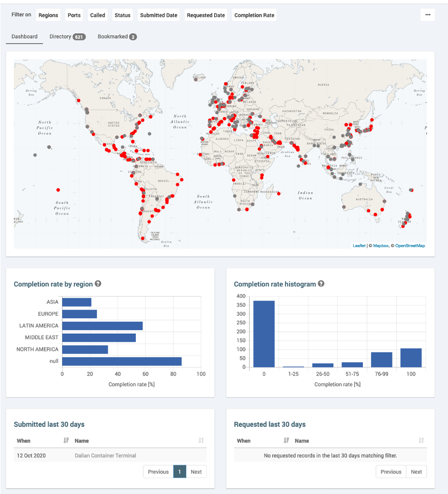Expand the Completion Rate filter

coord(254,15)
